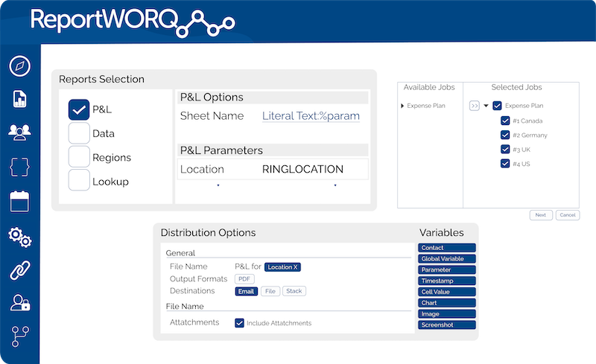The width and height of the screenshot is (596, 364).
Task: Click the branch workflow icon in sidebar
Action: [20, 335]
